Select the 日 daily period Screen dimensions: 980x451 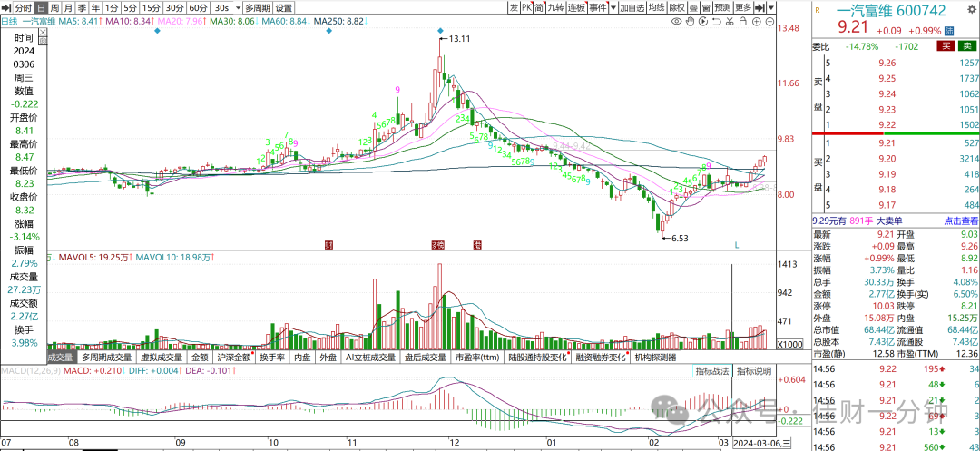(x=41, y=8)
